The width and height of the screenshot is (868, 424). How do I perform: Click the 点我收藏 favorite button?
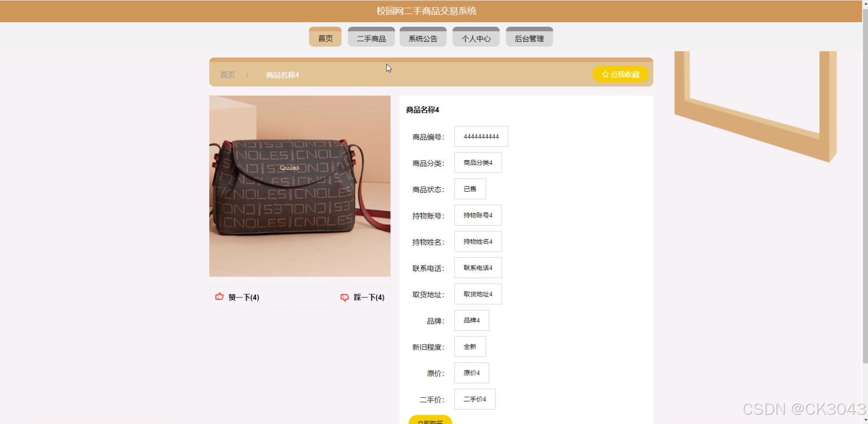(x=620, y=74)
